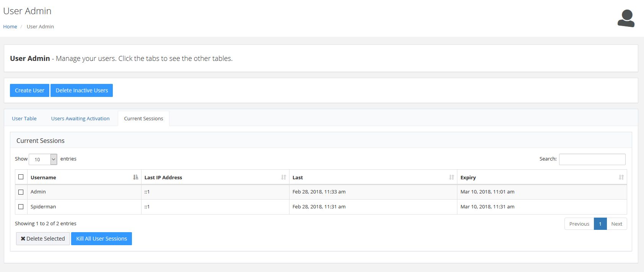Click the X icon on Delete Selected
The image size is (644, 272).
pos(23,239)
